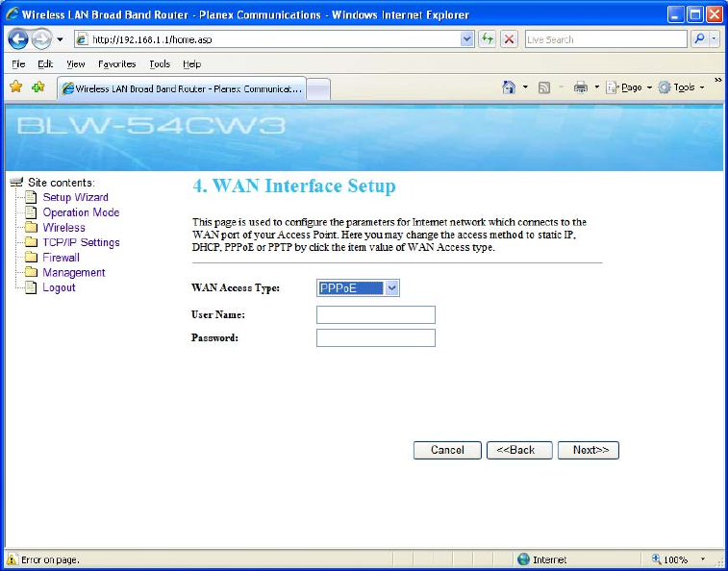Open the search provider options dropdown

pos(715,39)
